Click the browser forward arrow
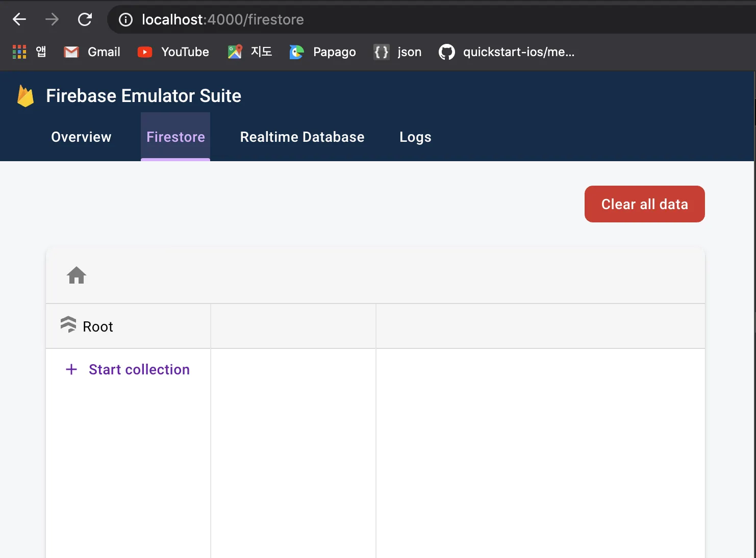Viewport: 756px width, 558px height. (52, 19)
